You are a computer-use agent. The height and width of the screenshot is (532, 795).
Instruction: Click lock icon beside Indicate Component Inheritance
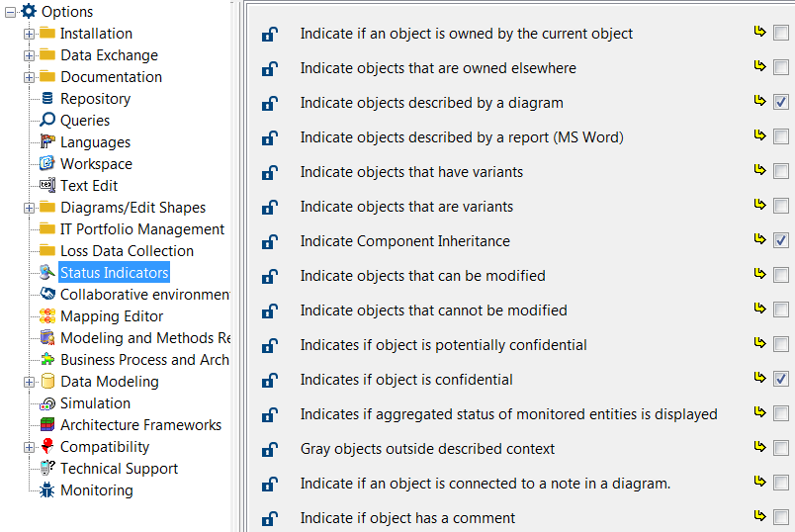coord(269,242)
